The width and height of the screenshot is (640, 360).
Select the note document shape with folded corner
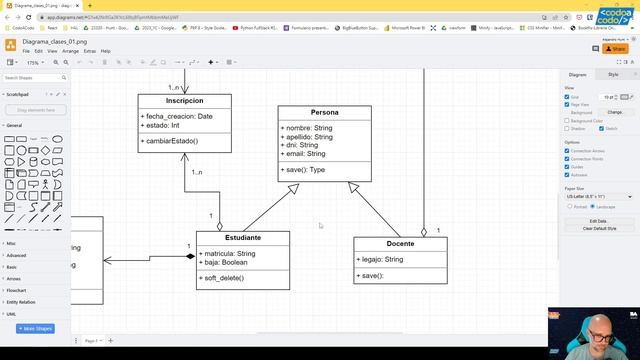pos(9,184)
